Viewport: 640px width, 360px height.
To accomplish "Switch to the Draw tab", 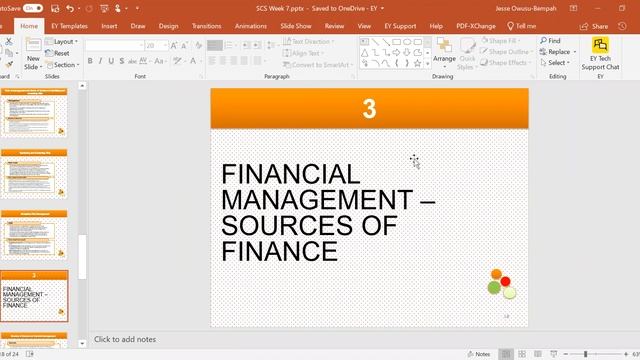I will (x=138, y=26).
